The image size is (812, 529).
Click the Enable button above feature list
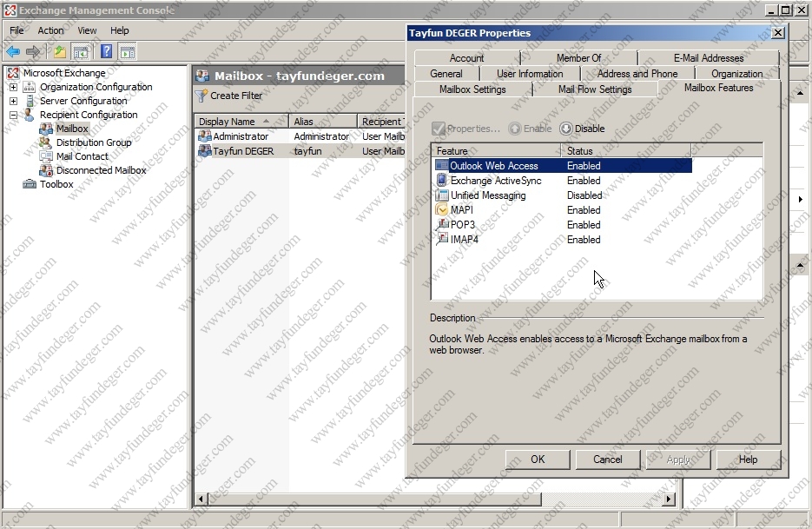pyautogui.click(x=531, y=129)
